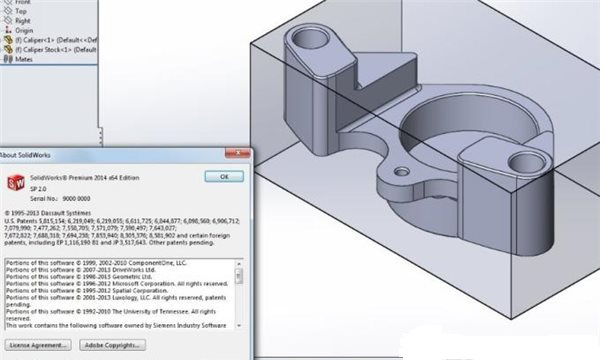Click the small hole on caliper tab
The height and width of the screenshot is (360, 609).
[402, 171]
